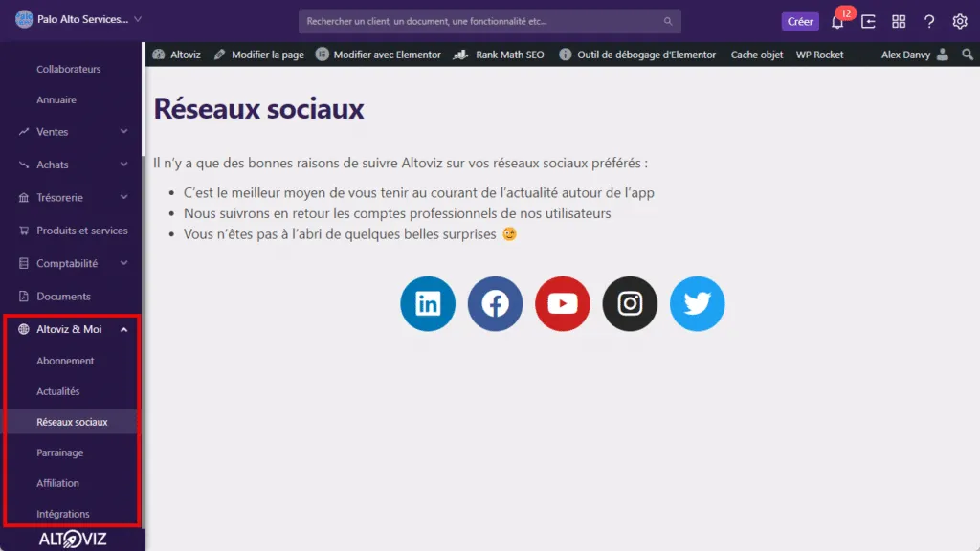Open WP Rocket in admin bar
This screenshot has width=980, height=551.
[819, 55]
